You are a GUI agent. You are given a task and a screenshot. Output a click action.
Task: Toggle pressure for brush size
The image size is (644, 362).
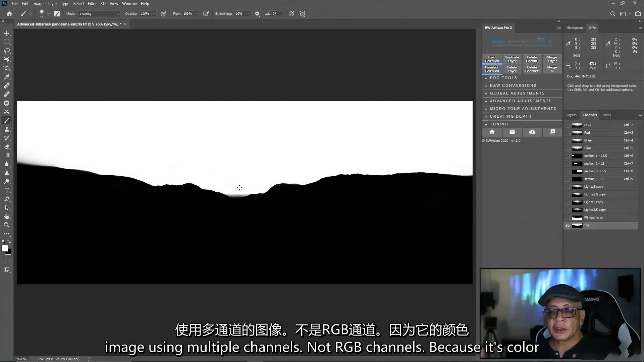[291, 14]
